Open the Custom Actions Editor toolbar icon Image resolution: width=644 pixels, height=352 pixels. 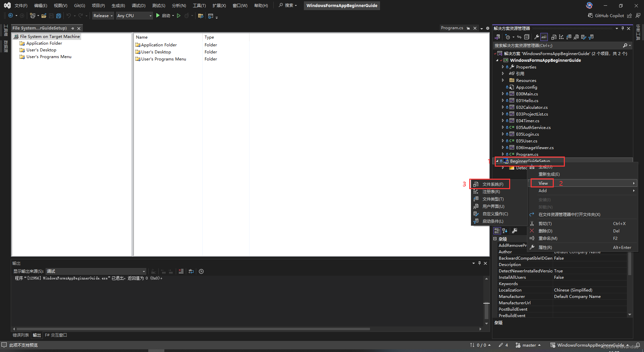pos(584,37)
